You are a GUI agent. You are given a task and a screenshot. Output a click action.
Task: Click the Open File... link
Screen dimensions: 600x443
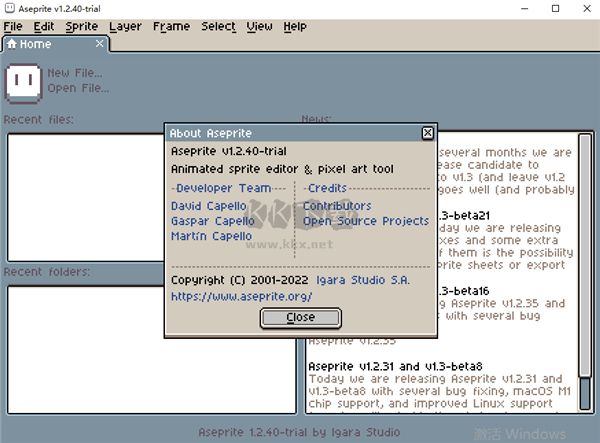(x=78, y=88)
